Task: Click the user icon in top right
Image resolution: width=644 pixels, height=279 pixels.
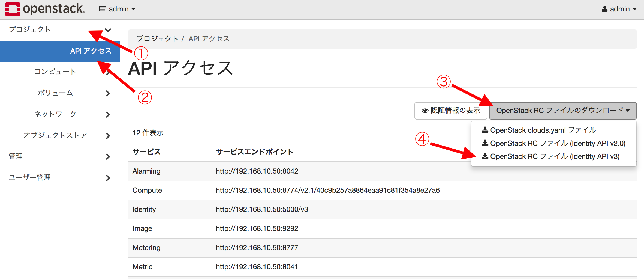Action: tap(604, 9)
